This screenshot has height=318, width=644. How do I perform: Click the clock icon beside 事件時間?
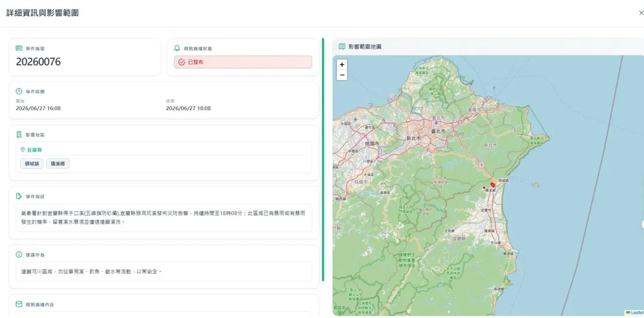pos(19,91)
